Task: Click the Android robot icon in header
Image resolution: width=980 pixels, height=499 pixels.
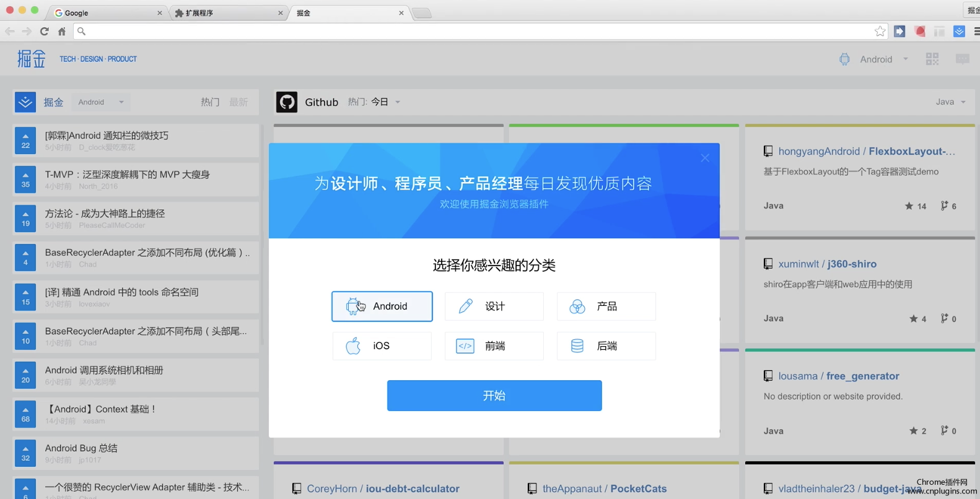Action: [844, 59]
